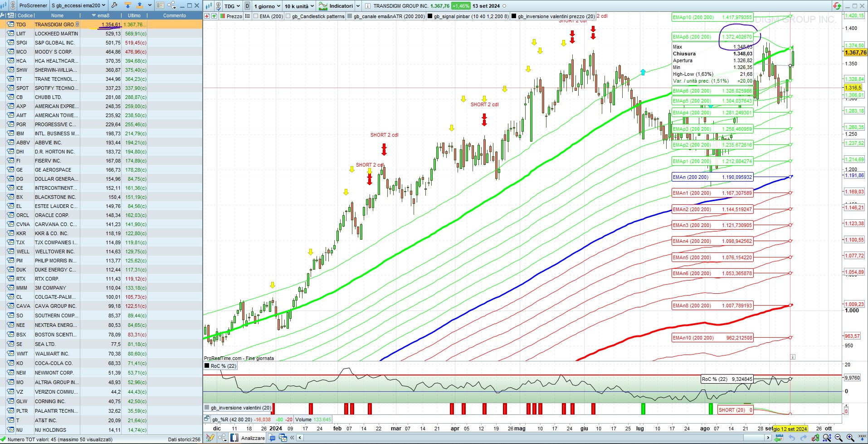The height and width of the screenshot is (444, 868).
Task: Toggle gb_canale ema&nATR (200 200) visibility box
Action: click(350, 16)
